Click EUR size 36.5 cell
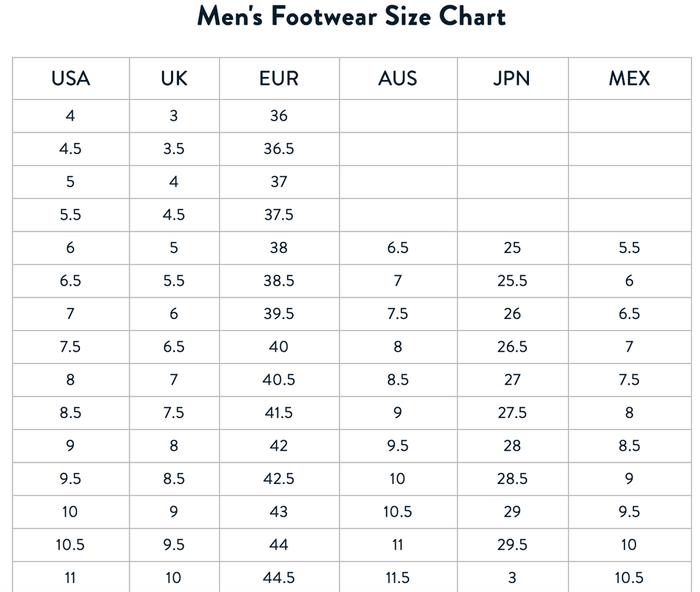 [x=279, y=149]
